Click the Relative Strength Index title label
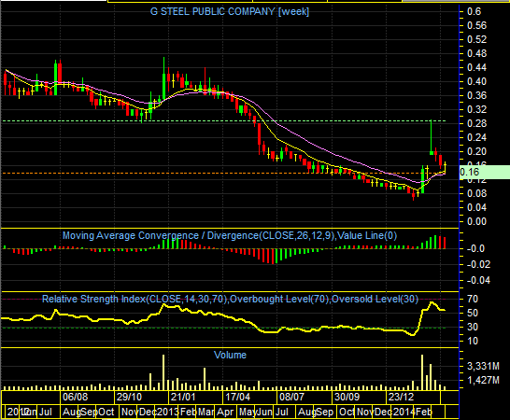Image resolution: width=510 pixels, height=420 pixels. point(230,299)
